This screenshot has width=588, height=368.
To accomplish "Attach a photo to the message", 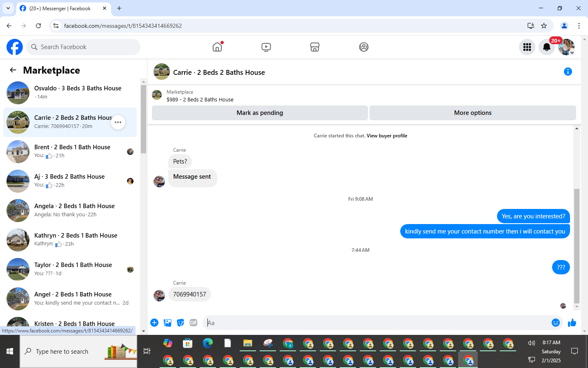I will tap(167, 323).
